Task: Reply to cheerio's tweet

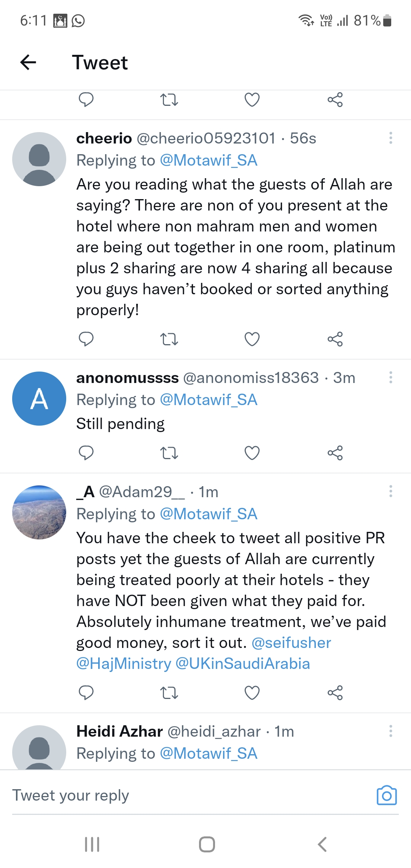Action: point(86,339)
